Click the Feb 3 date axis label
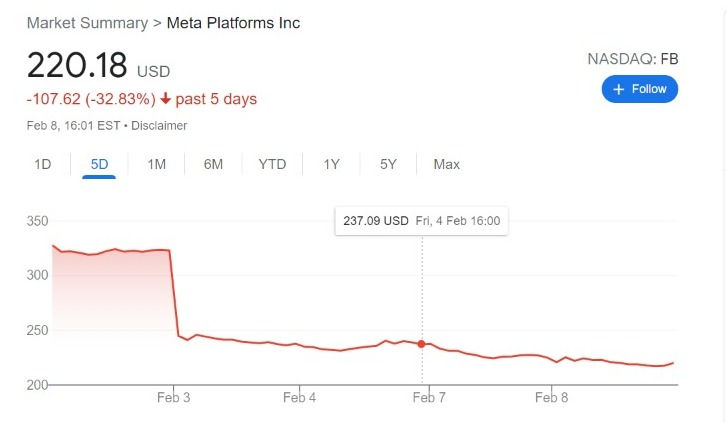Image resolution: width=727 pixels, height=423 pixels. [173, 397]
